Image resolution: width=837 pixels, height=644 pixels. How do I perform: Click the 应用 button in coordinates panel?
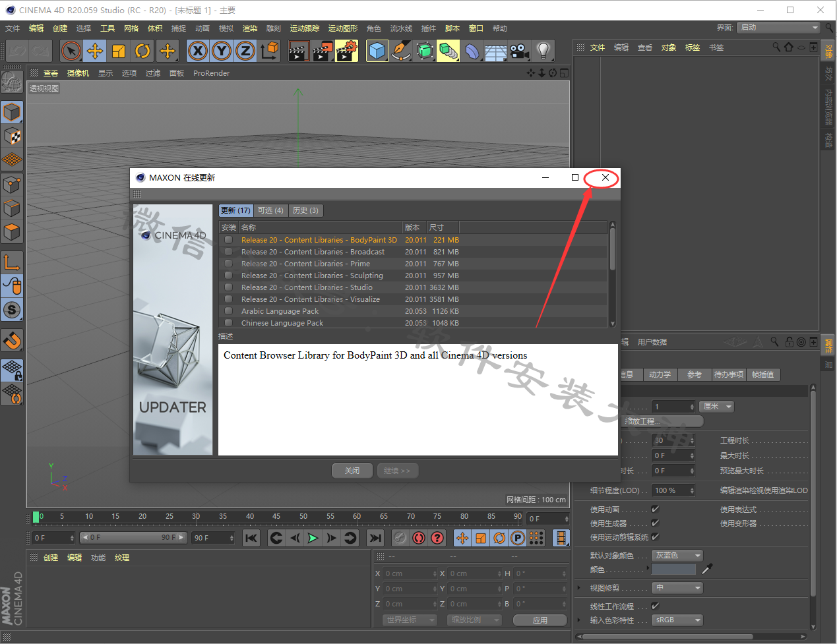click(x=540, y=620)
